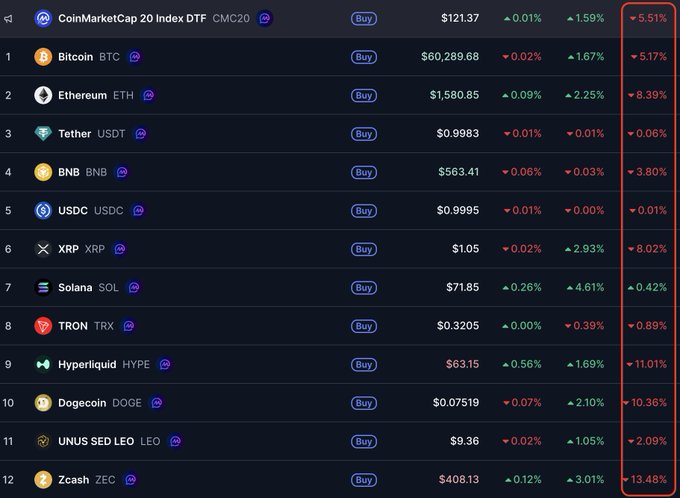Open AI chat badge next to DOGE

[x=157, y=403]
